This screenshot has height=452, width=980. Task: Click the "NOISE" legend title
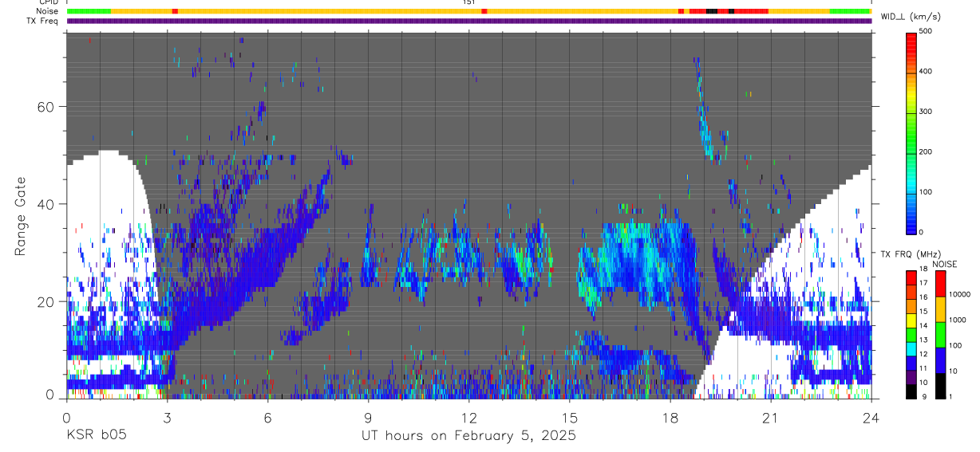945,264
